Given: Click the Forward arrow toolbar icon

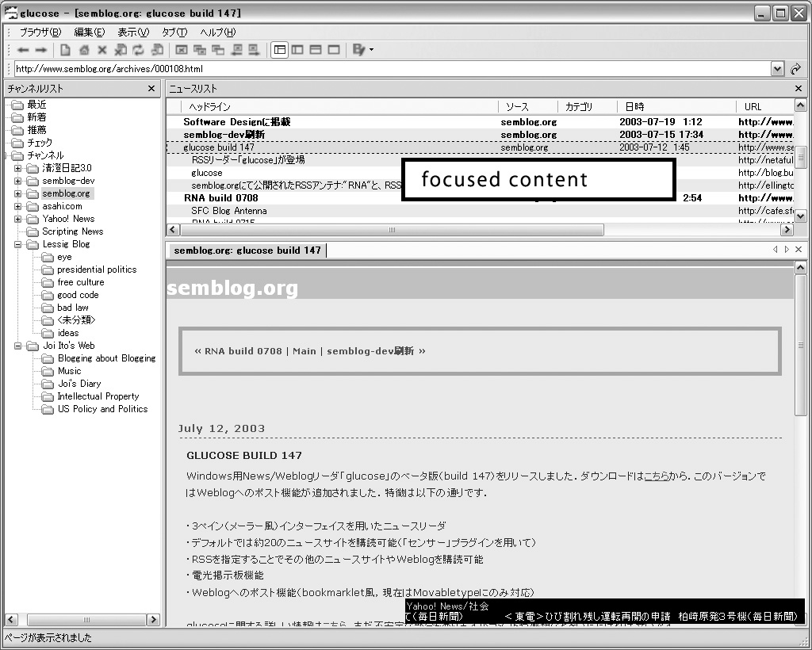Looking at the screenshot, I should click(40, 50).
